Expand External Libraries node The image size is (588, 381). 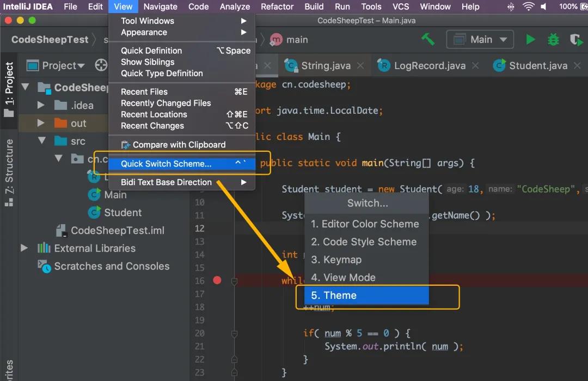click(x=24, y=248)
